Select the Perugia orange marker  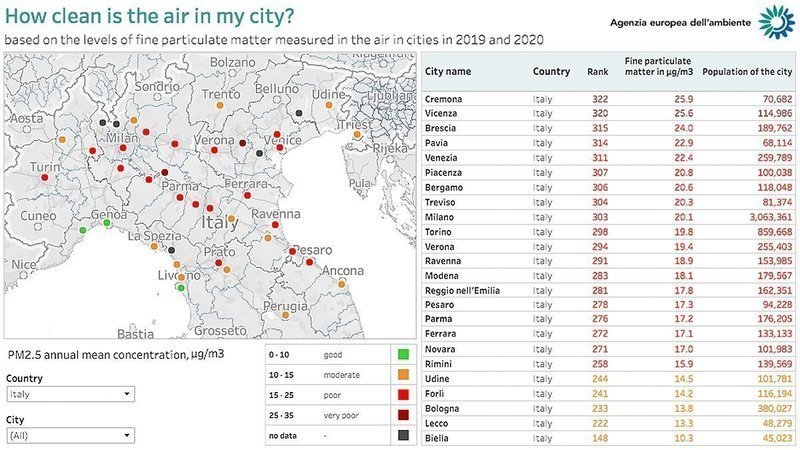coord(286,315)
